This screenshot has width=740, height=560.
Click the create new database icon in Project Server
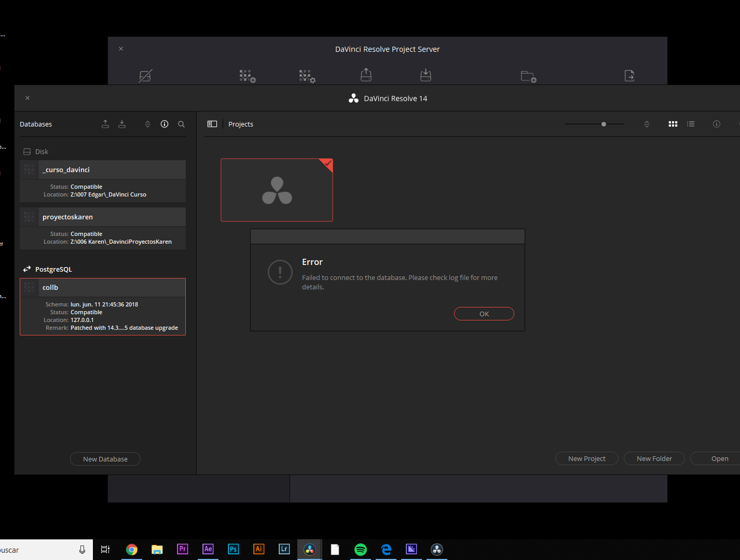[x=248, y=76]
